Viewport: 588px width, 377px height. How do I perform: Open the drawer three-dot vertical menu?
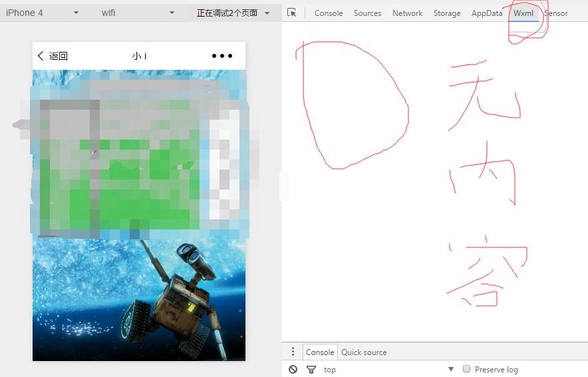click(x=293, y=352)
